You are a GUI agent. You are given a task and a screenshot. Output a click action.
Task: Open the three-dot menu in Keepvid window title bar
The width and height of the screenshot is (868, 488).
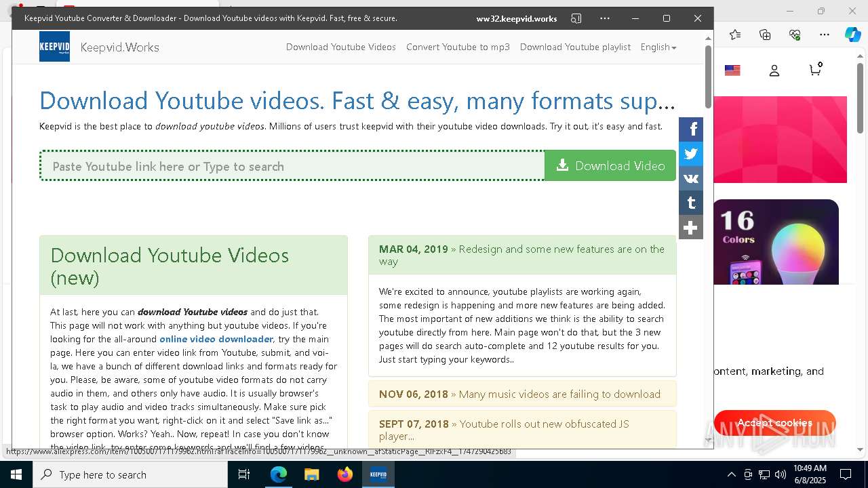click(605, 18)
